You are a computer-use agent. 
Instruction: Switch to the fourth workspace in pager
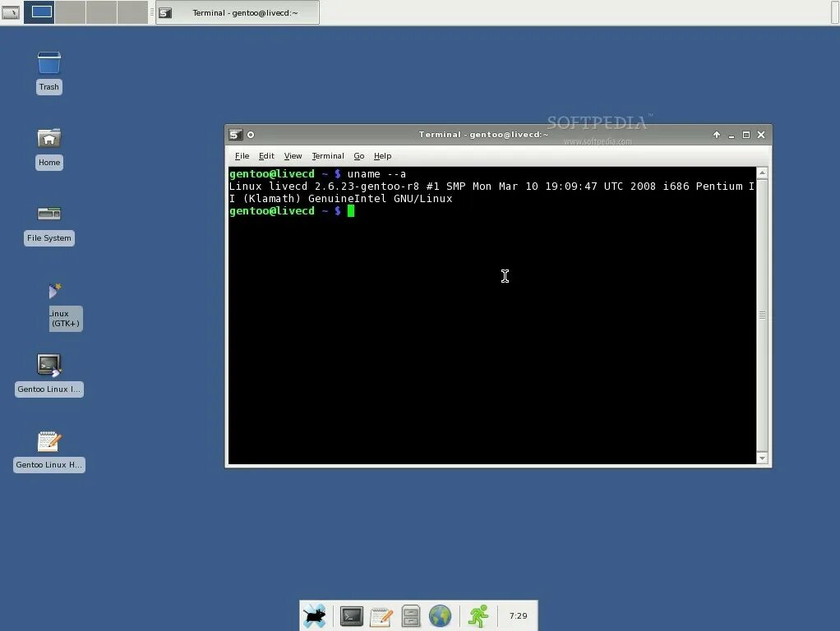pos(132,12)
